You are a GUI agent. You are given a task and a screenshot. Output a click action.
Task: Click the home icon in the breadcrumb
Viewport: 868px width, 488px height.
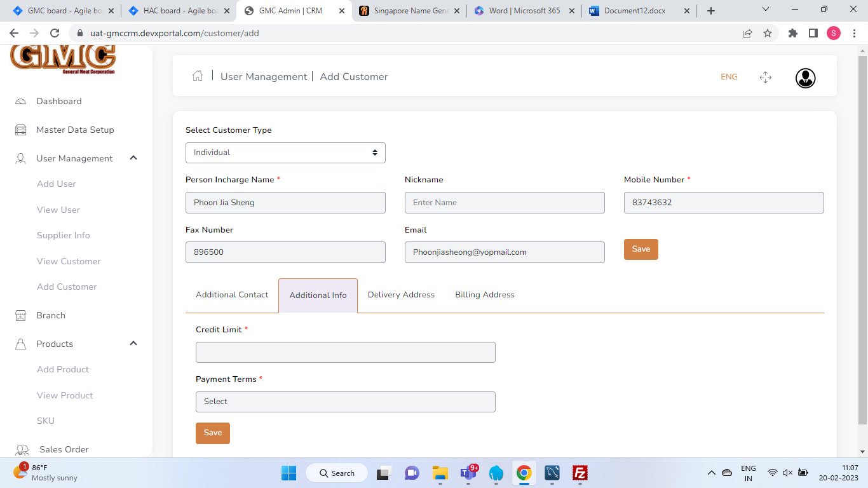[198, 76]
